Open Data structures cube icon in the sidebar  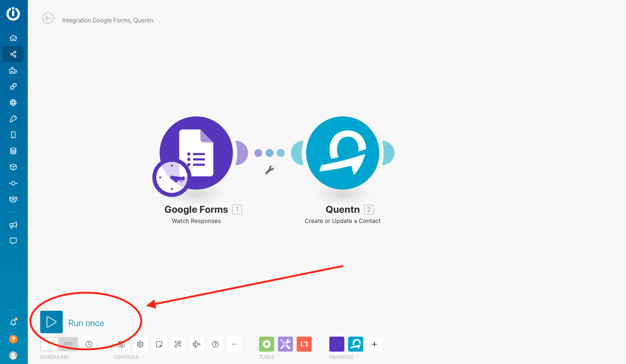pyautogui.click(x=13, y=167)
